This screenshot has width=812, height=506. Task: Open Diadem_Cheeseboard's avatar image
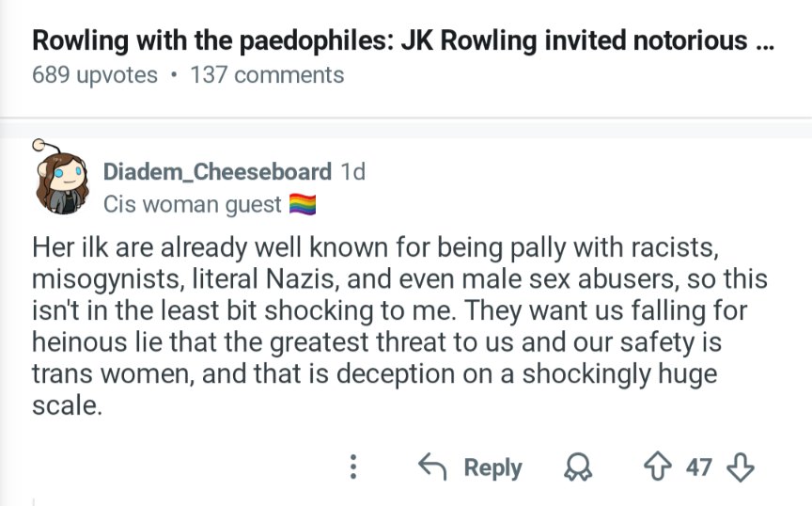point(60,178)
